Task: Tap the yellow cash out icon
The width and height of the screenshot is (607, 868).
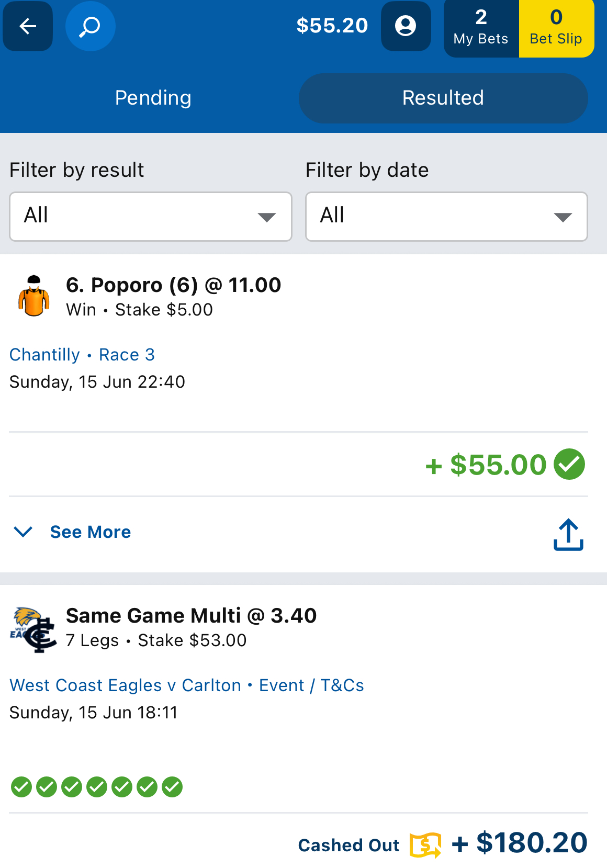Action: point(425,844)
